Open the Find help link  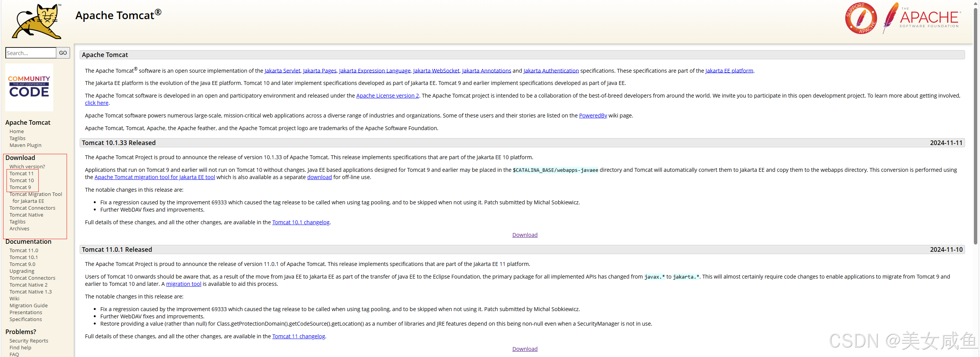click(20, 347)
